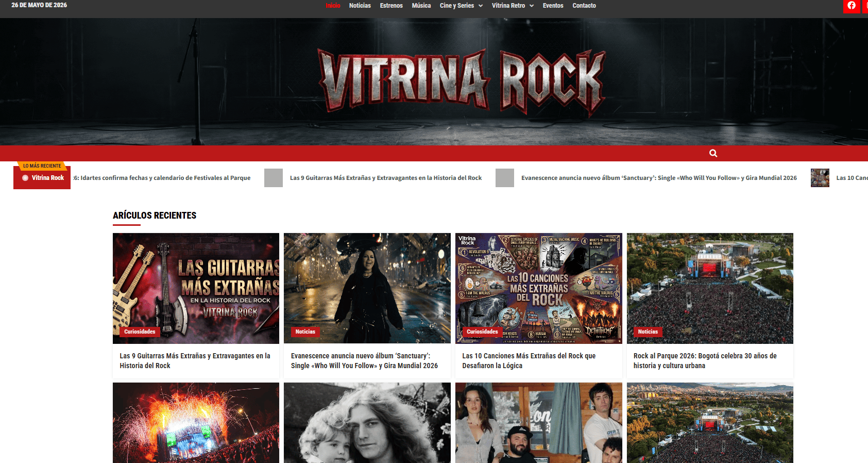
Task: Expand the Cine y Series dropdown arrow
Action: click(x=481, y=6)
